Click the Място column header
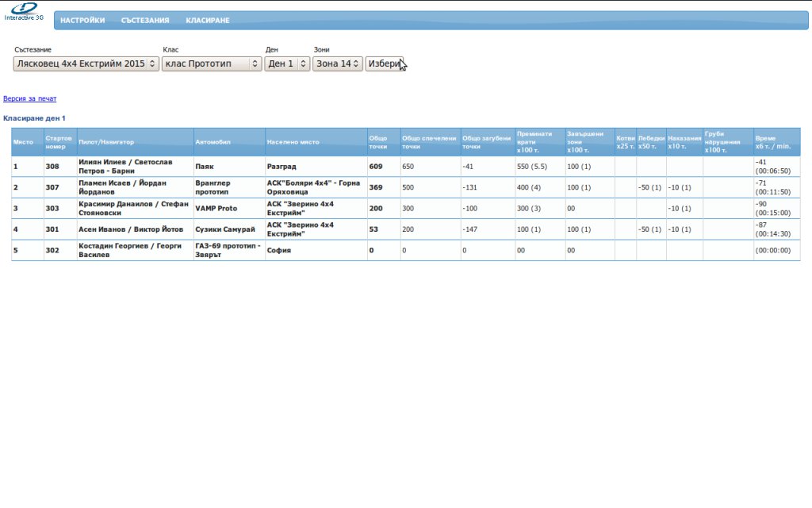 (x=23, y=142)
